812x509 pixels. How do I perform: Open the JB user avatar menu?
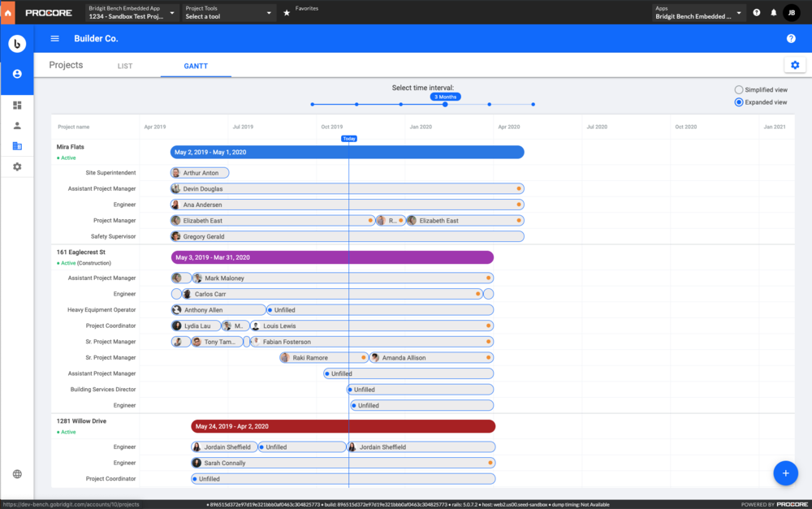pyautogui.click(x=791, y=12)
